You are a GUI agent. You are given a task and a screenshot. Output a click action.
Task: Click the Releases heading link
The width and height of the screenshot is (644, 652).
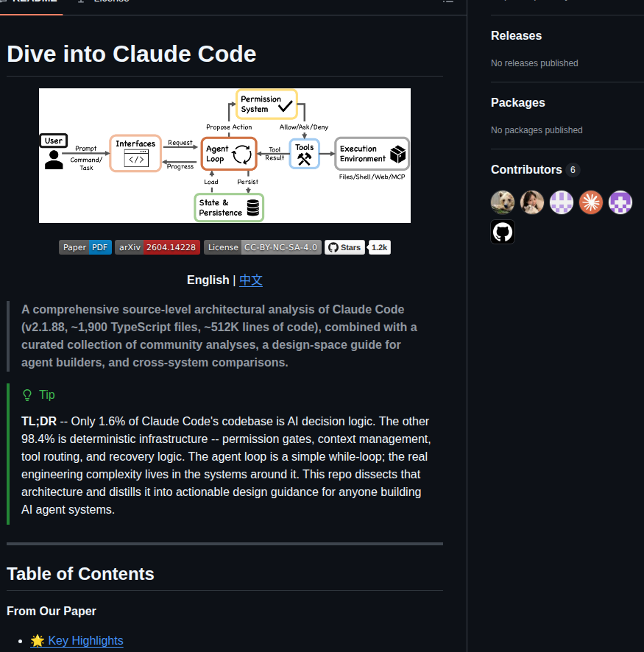(516, 36)
